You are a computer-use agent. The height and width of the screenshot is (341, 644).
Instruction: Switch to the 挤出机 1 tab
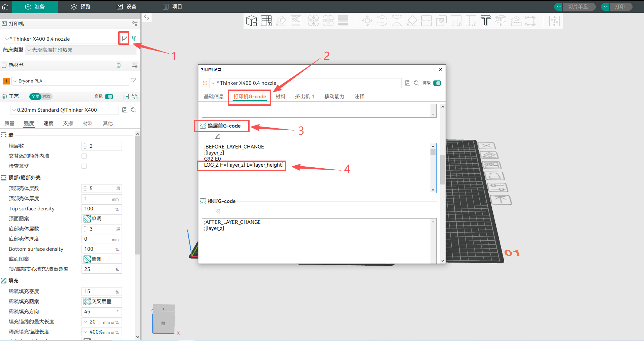tap(304, 97)
